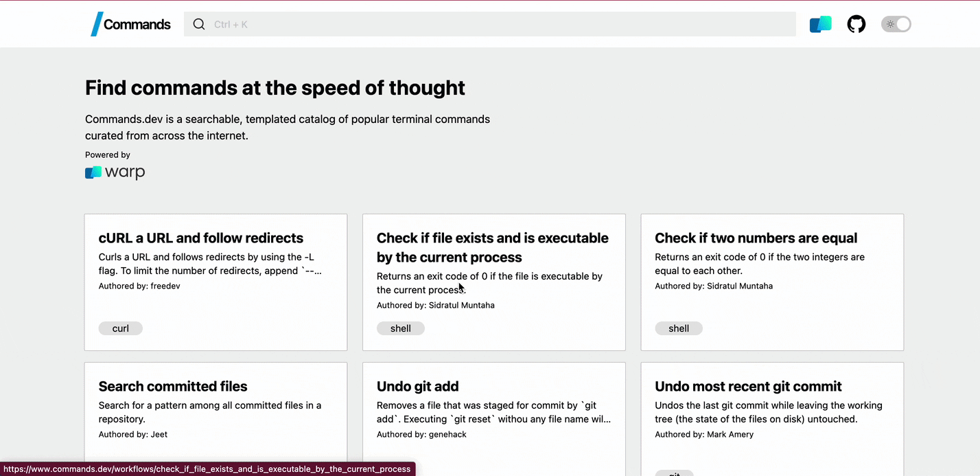This screenshot has width=980, height=476.
Task: Click description 'Curls a URL and follows redirects'
Action: pyautogui.click(x=210, y=264)
